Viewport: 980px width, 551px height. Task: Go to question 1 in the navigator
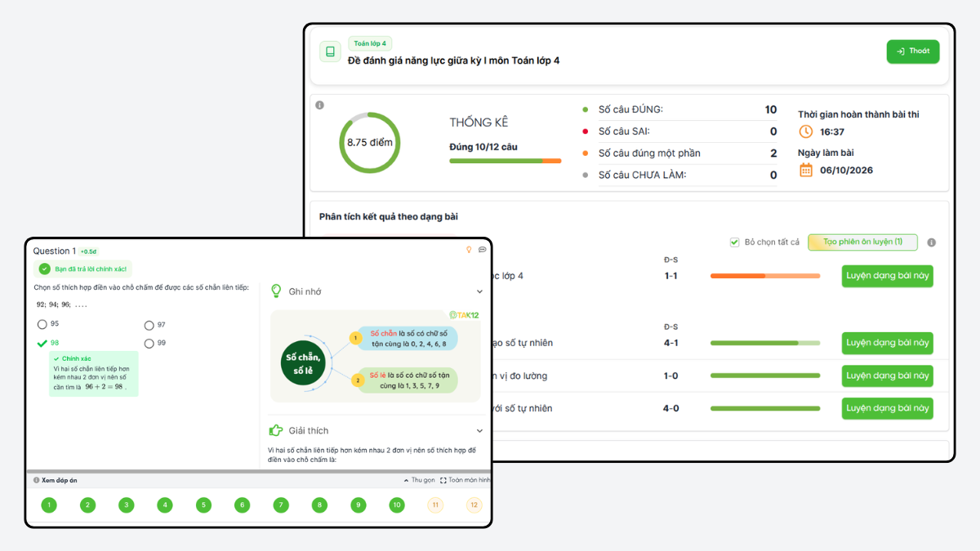(49, 505)
